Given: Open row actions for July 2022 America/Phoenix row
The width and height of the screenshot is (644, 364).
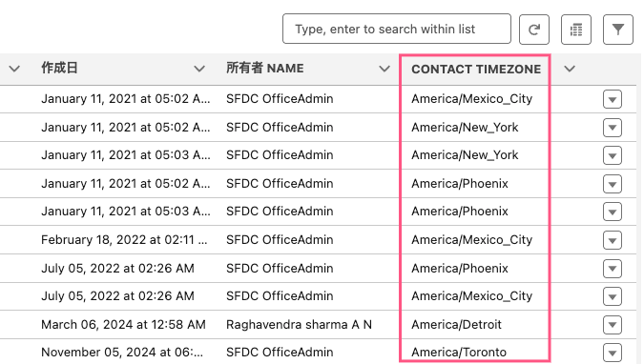Looking at the screenshot, I should 613,269.
